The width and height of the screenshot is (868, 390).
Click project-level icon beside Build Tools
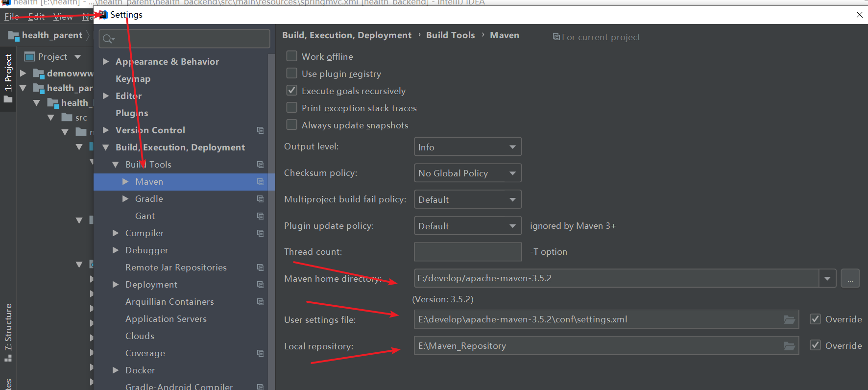260,165
